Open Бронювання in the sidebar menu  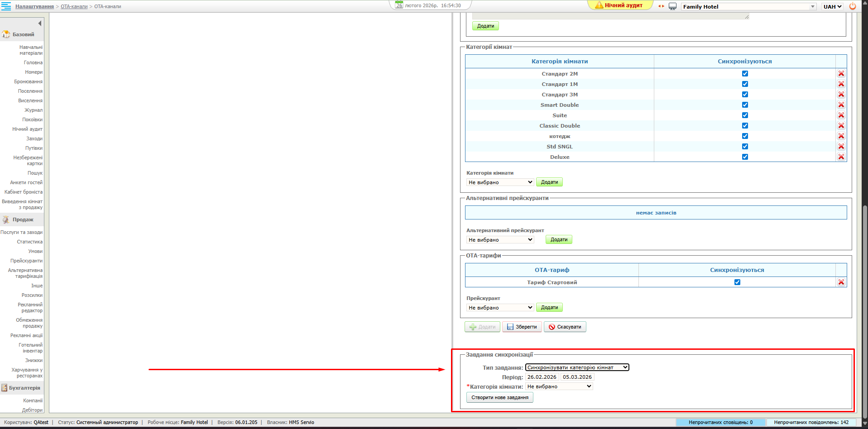pyautogui.click(x=28, y=82)
